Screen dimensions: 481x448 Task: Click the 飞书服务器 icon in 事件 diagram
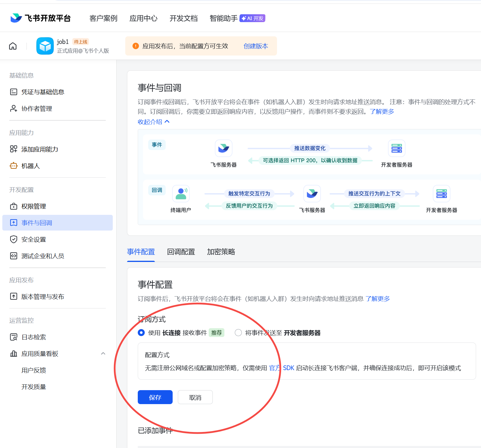pos(223,148)
